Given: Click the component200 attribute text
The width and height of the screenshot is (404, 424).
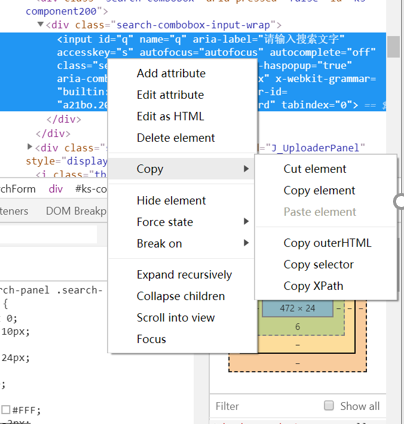Looking at the screenshot, I should tap(61, 11).
